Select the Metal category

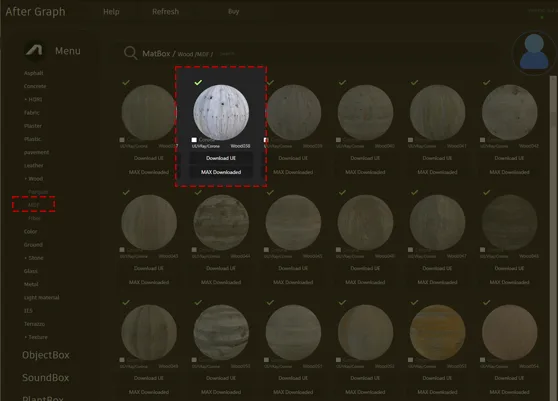point(31,284)
